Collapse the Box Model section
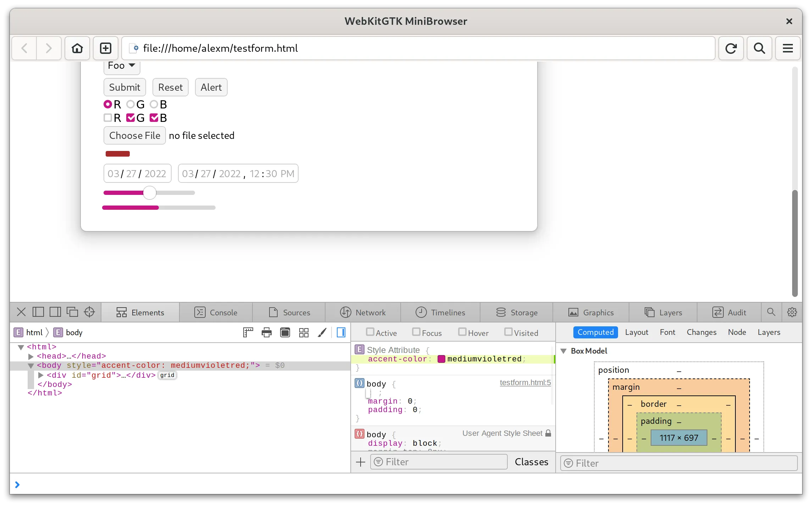The height and width of the screenshot is (506, 812). (563, 351)
